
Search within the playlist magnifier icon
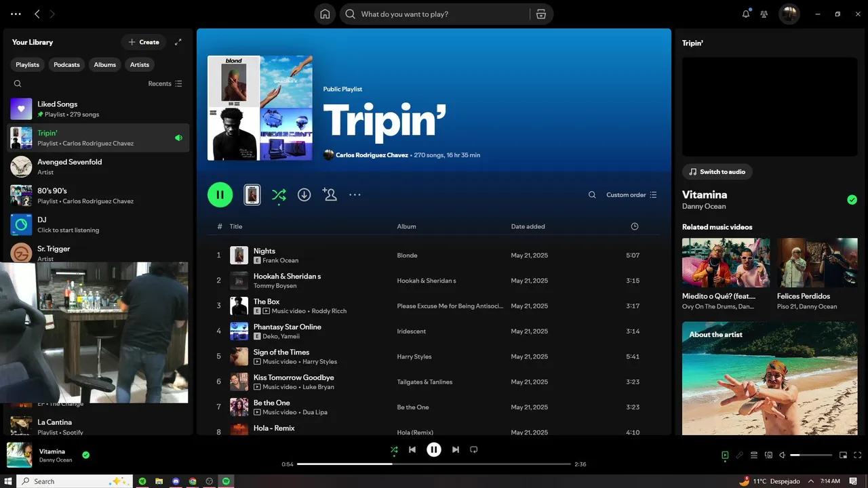tap(592, 195)
